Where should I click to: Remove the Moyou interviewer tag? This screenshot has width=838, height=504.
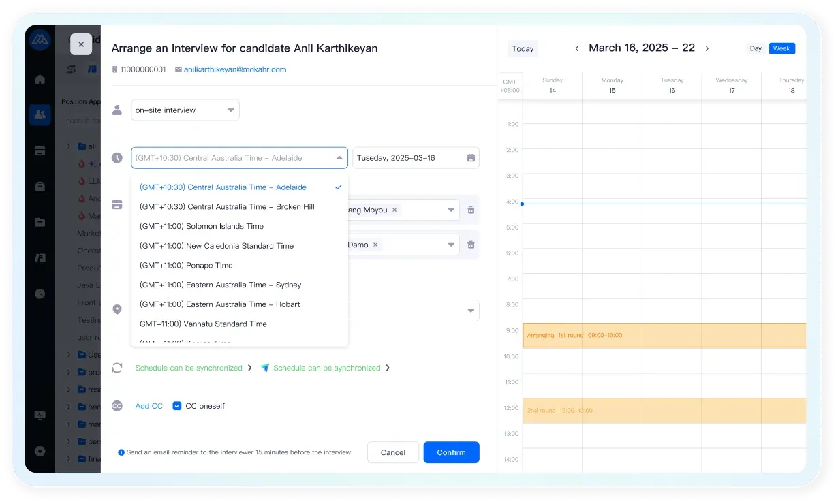pos(395,210)
